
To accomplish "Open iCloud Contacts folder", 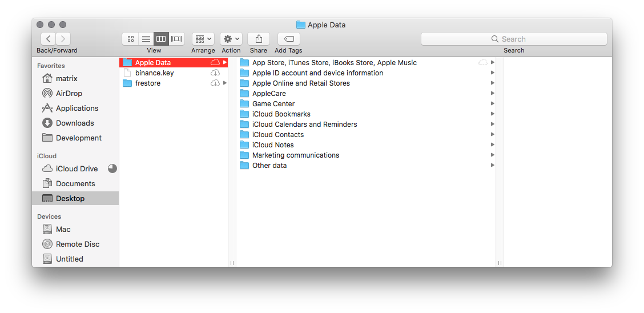I will click(x=367, y=134).
